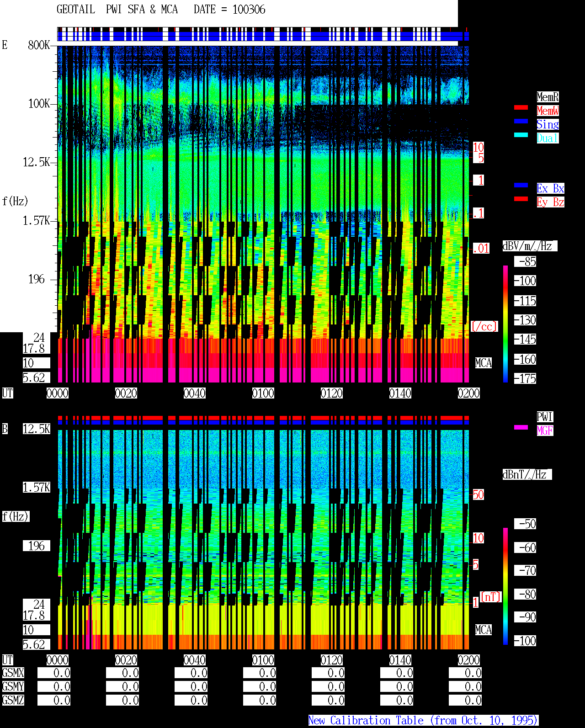This screenshot has width=585, height=728.
Task: Select the Ey Bz legend label
Action: pyautogui.click(x=550, y=202)
